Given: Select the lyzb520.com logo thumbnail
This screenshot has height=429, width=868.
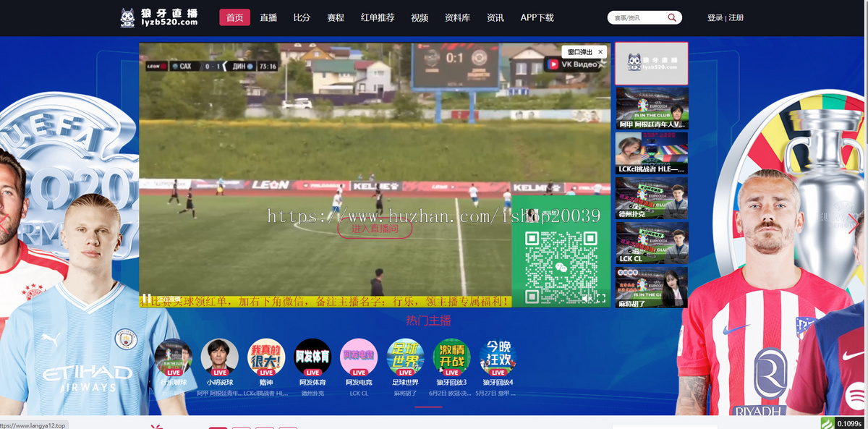Looking at the screenshot, I should [x=652, y=64].
